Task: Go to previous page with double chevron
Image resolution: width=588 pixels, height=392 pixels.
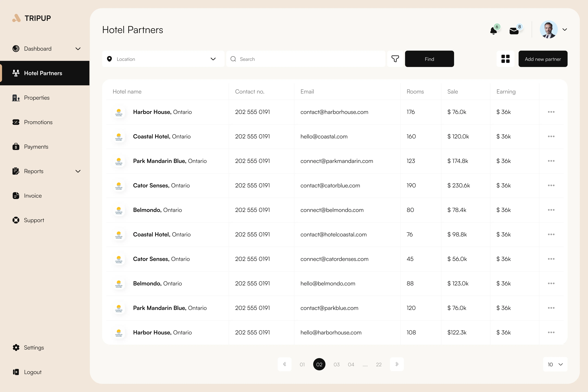Action: [x=284, y=364]
